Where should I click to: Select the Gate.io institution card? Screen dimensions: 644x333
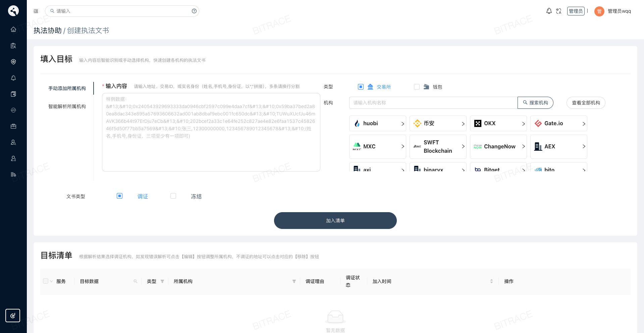point(559,124)
